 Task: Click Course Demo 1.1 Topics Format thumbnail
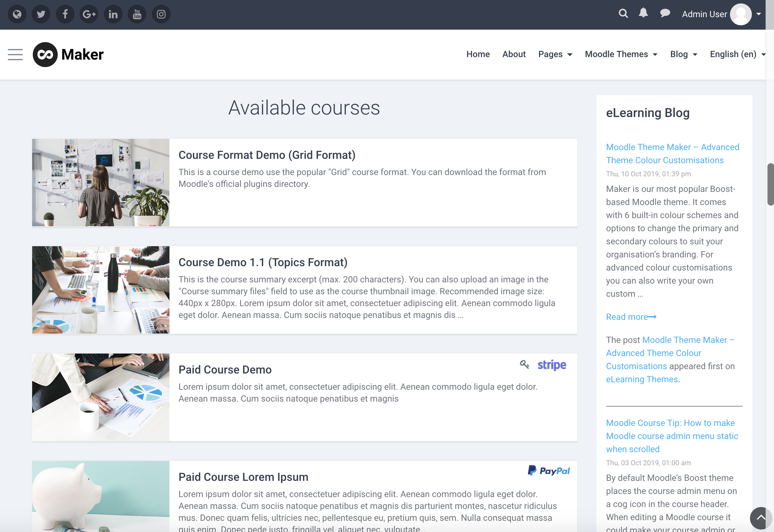101,290
